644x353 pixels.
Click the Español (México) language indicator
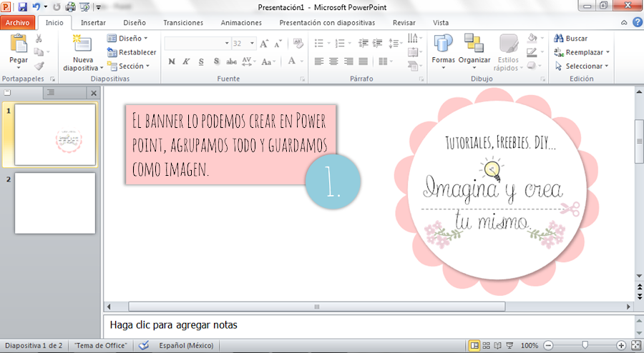(x=186, y=346)
